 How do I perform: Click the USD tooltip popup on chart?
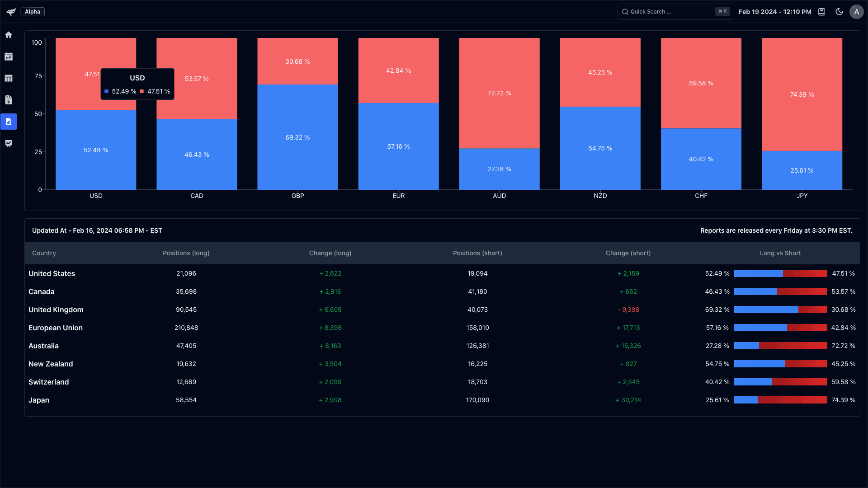tap(137, 84)
